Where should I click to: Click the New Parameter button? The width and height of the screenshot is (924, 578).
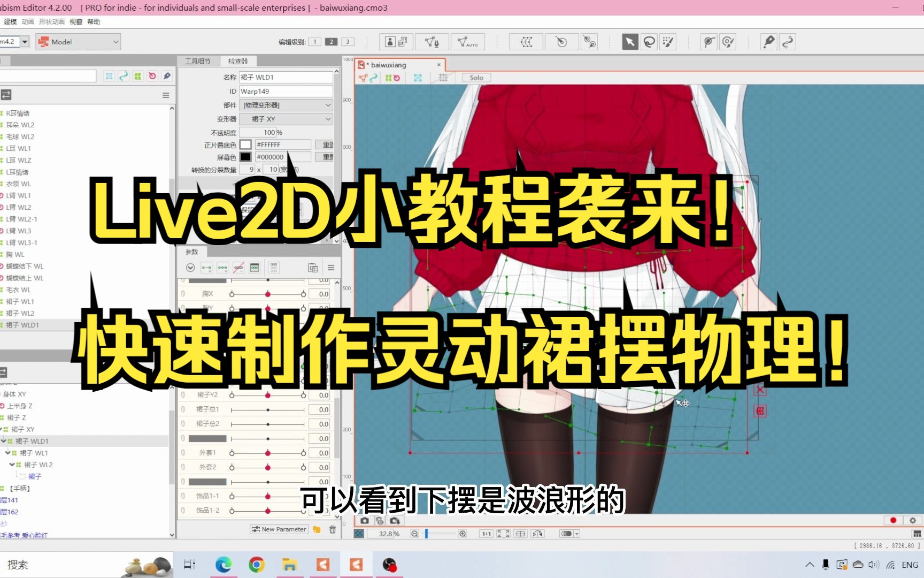click(279, 529)
